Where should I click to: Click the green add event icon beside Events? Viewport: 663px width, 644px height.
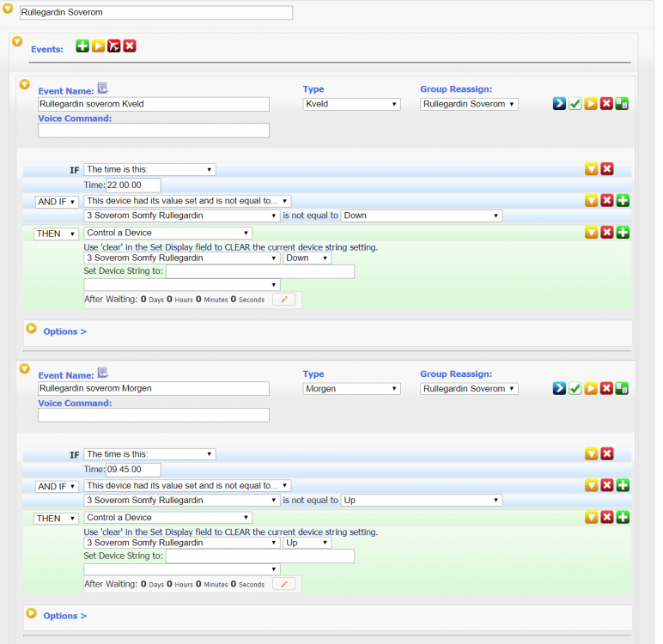click(x=82, y=46)
